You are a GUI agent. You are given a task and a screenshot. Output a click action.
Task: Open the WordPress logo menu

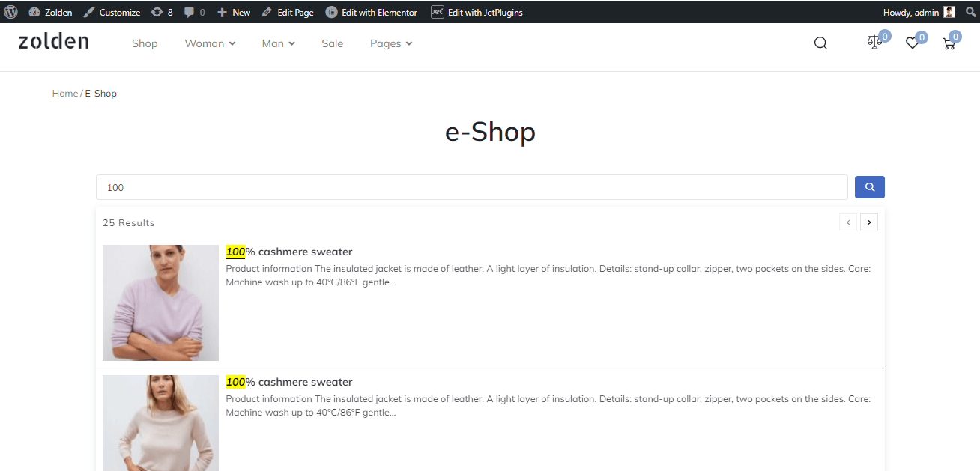pyautogui.click(x=10, y=12)
